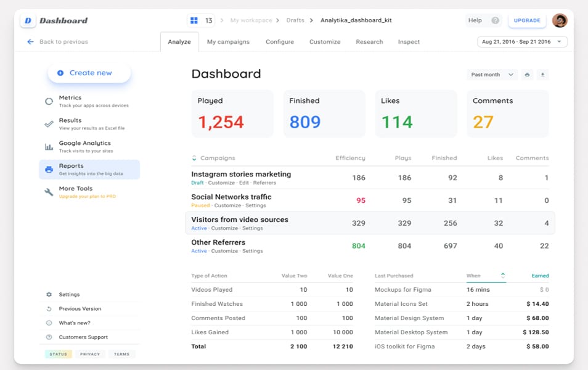This screenshot has height=370, width=588.
Task: Click the back arrow to previous page
Action: click(30, 42)
